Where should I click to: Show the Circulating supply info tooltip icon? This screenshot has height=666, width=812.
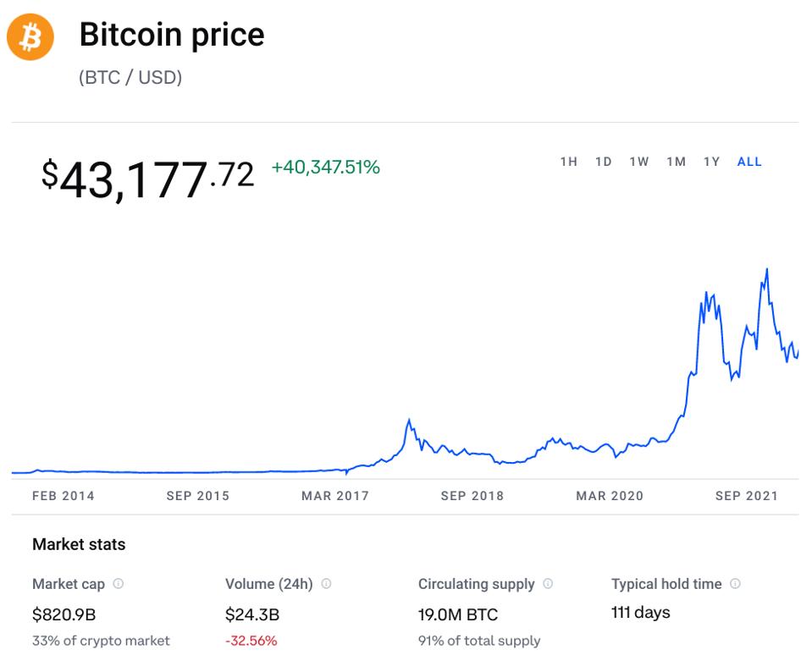point(548,584)
